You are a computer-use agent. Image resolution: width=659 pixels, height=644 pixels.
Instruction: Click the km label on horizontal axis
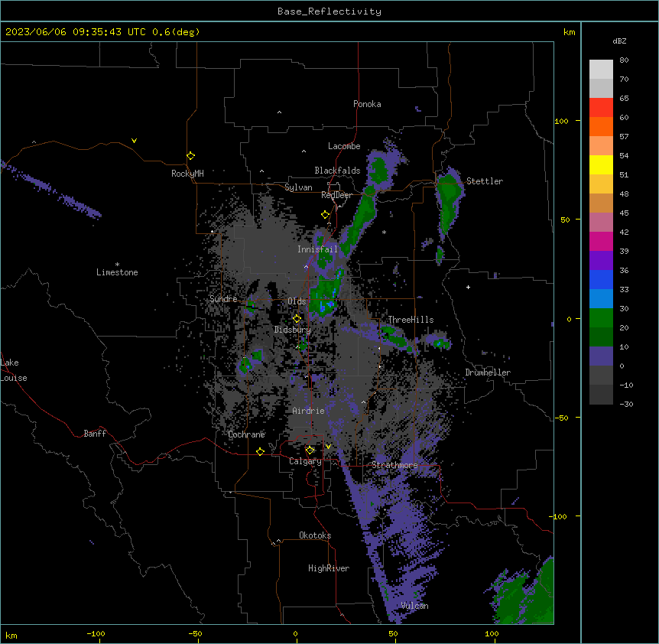click(11, 636)
